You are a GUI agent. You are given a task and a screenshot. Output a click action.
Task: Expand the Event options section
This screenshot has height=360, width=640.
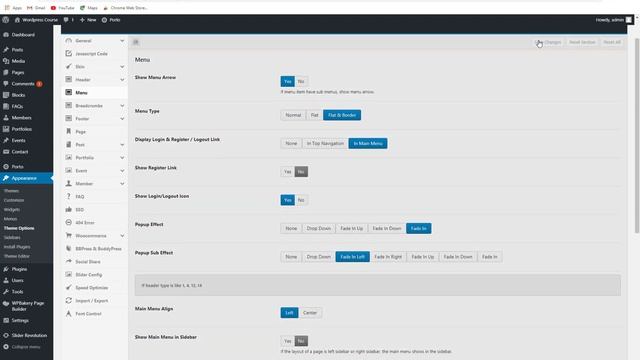[95, 171]
